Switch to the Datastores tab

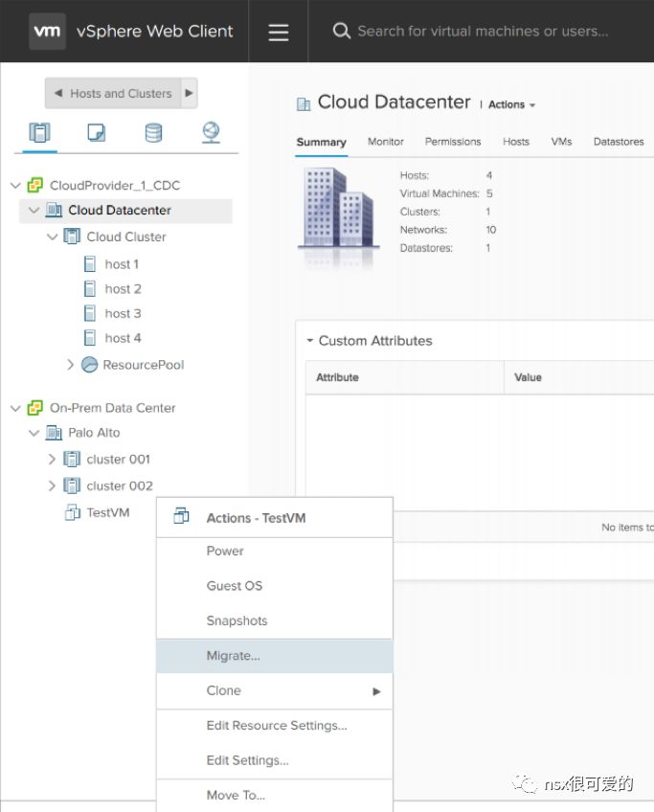pyautogui.click(x=619, y=142)
